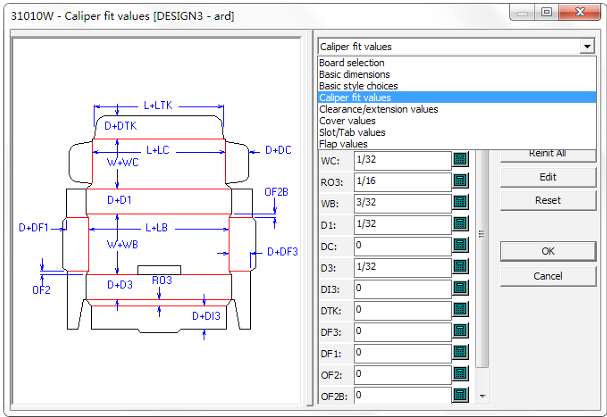
Task: Select the Slot/Tab values option
Action: point(351,133)
